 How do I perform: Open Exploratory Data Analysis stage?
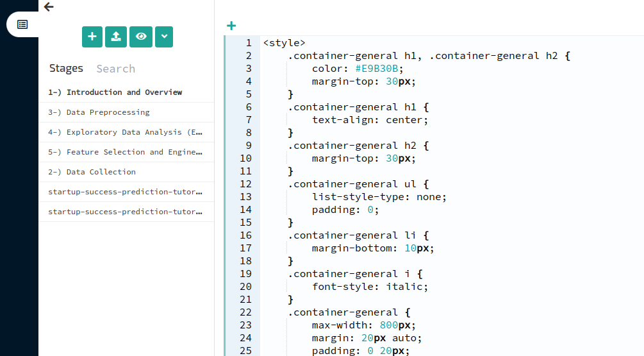tap(125, 132)
